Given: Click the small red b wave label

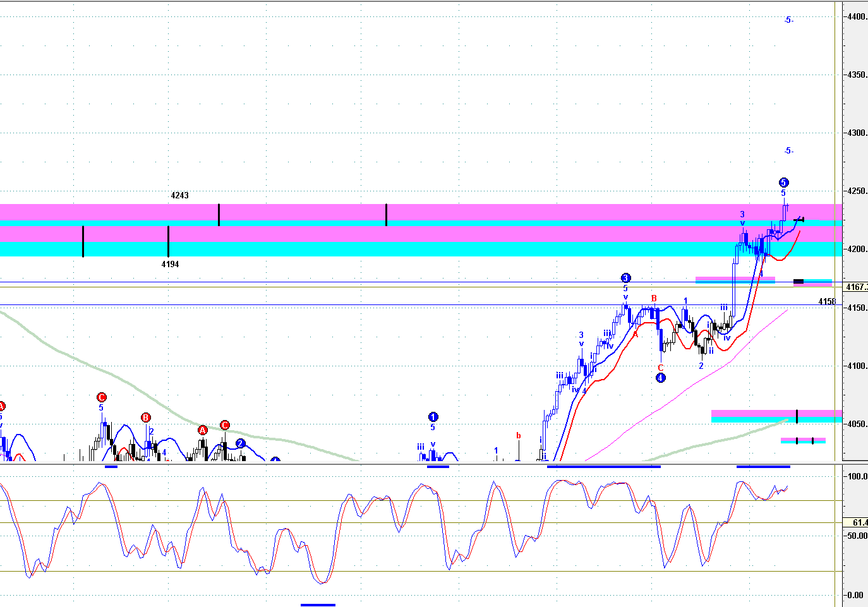Looking at the screenshot, I should (x=519, y=436).
